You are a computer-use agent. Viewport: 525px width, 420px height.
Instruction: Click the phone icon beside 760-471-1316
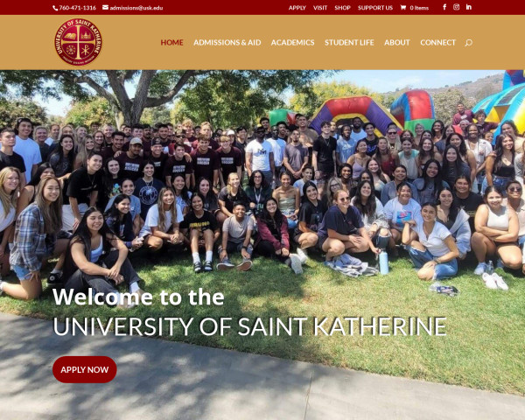(55, 8)
